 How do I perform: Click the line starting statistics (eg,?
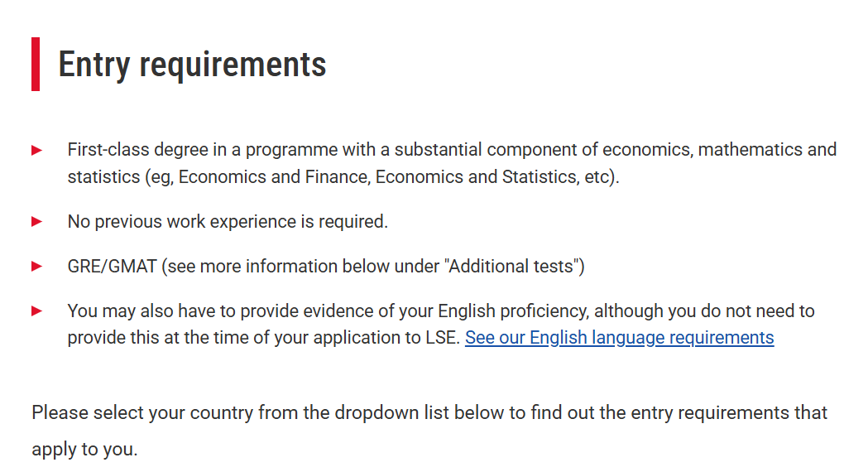[x=343, y=176]
